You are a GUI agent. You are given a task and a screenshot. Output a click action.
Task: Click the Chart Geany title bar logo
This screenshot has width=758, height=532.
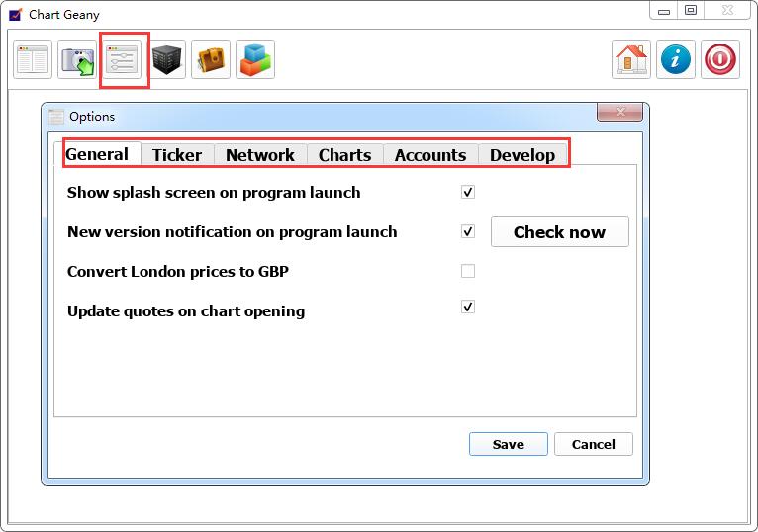16,15
